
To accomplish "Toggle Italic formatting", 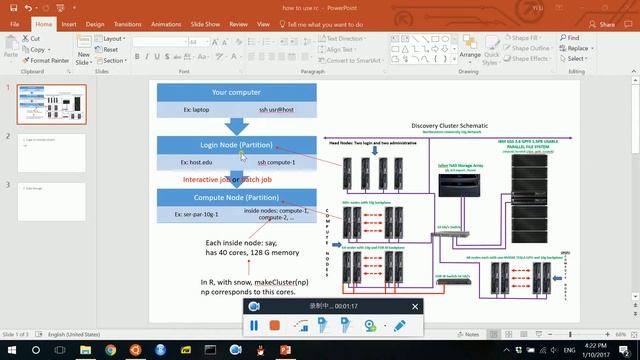I will click(x=147, y=57).
